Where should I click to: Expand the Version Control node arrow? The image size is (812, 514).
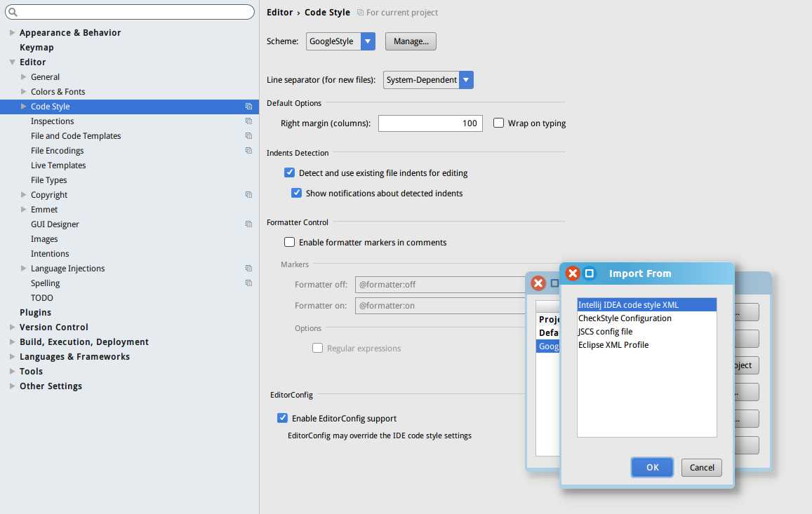(x=12, y=327)
